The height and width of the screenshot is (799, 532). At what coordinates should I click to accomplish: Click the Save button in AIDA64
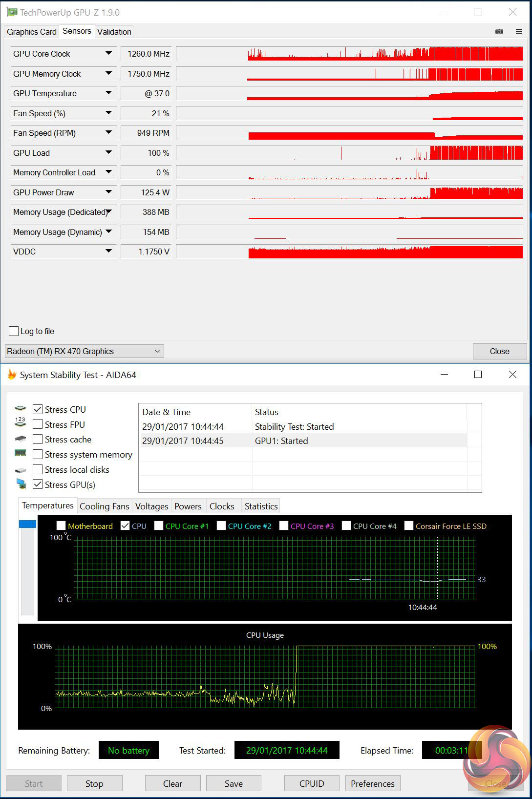(x=234, y=783)
